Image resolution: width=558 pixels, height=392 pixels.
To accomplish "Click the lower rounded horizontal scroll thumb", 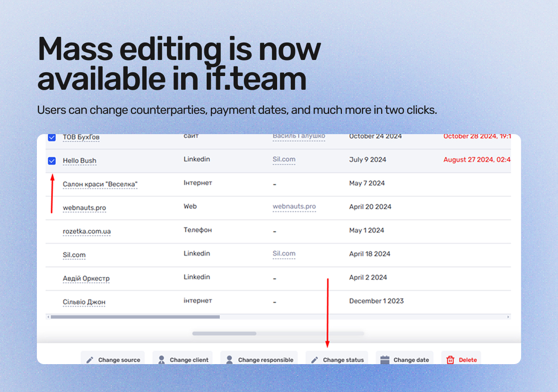I will 224,333.
